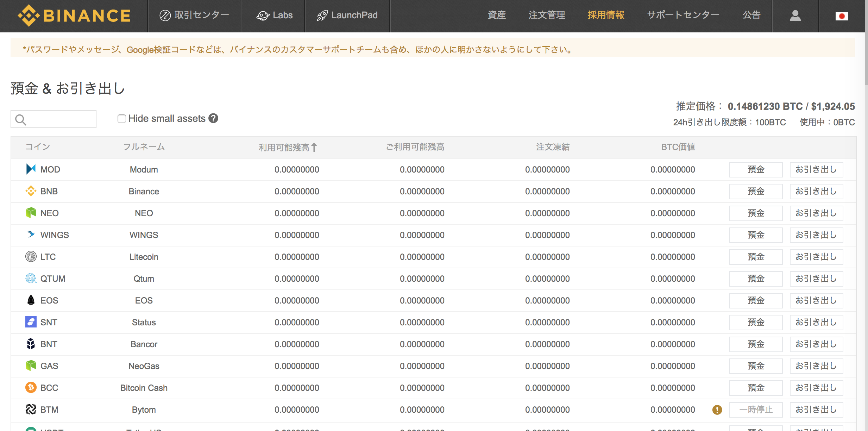Click the お引き出し button for QTUM

click(x=816, y=279)
